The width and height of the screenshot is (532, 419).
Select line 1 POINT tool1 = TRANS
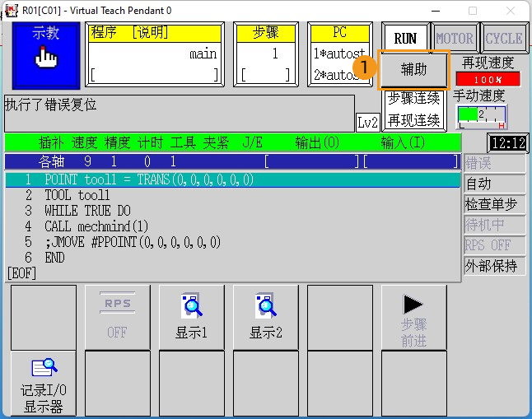point(233,179)
